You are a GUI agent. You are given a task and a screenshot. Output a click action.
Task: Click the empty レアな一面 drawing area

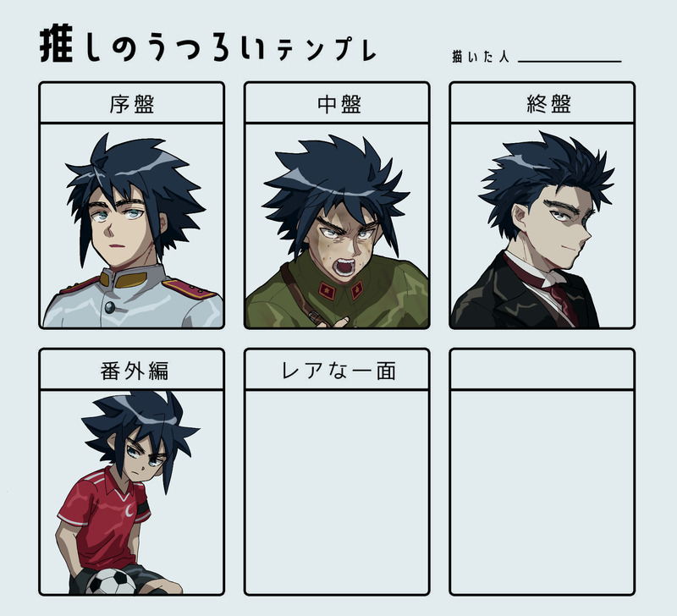337,492
